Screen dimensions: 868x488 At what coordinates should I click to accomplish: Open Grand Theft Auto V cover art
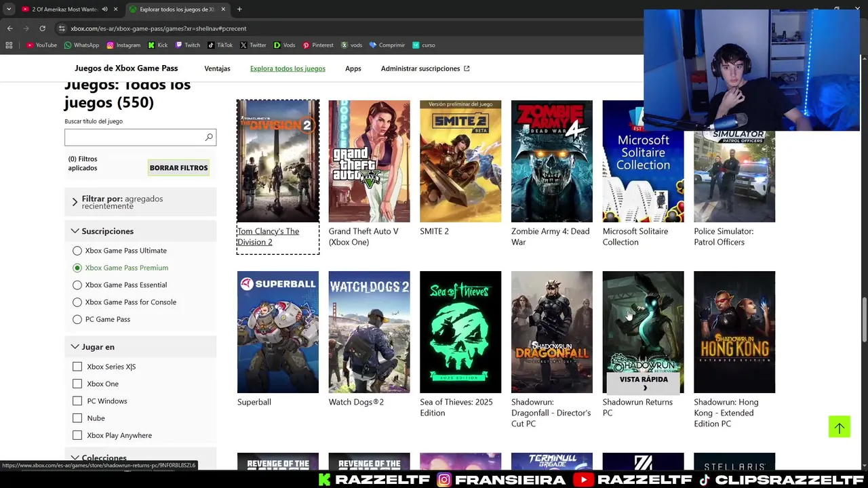pyautogui.click(x=369, y=161)
